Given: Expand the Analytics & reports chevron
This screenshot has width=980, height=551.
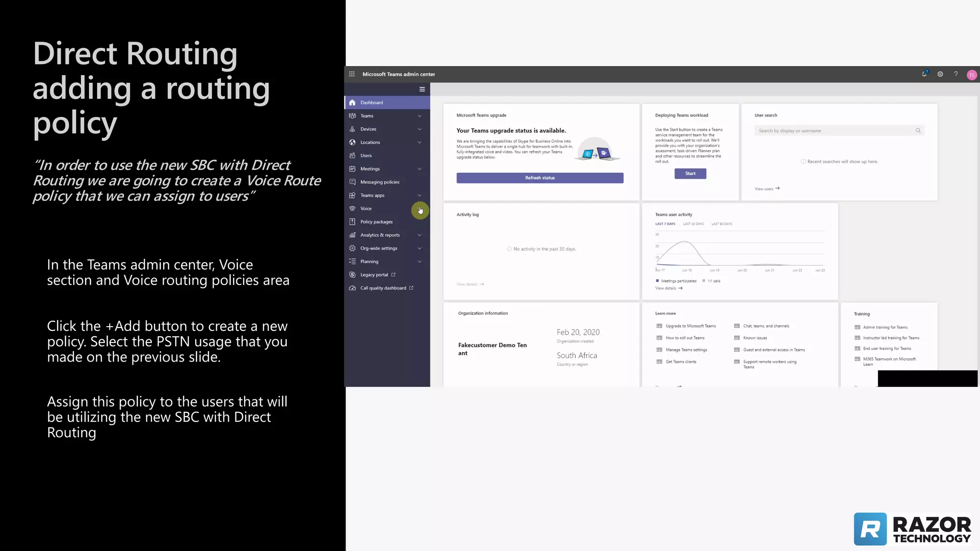Looking at the screenshot, I should coord(420,235).
